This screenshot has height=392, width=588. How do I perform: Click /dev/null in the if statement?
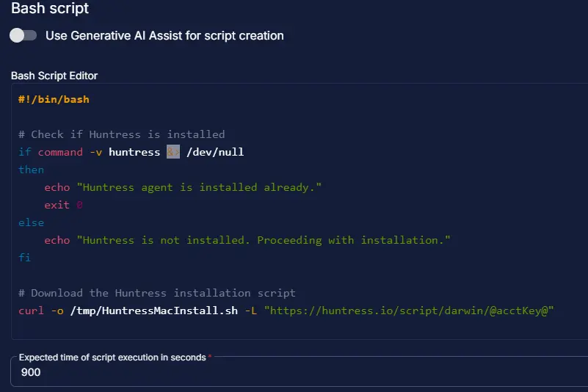[x=215, y=152]
